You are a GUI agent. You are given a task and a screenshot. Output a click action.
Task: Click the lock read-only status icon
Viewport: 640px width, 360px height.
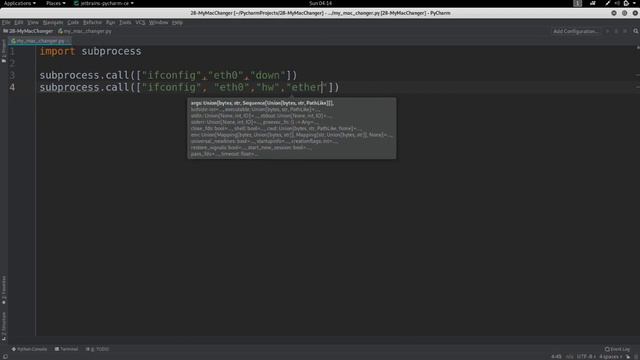pos(628,357)
